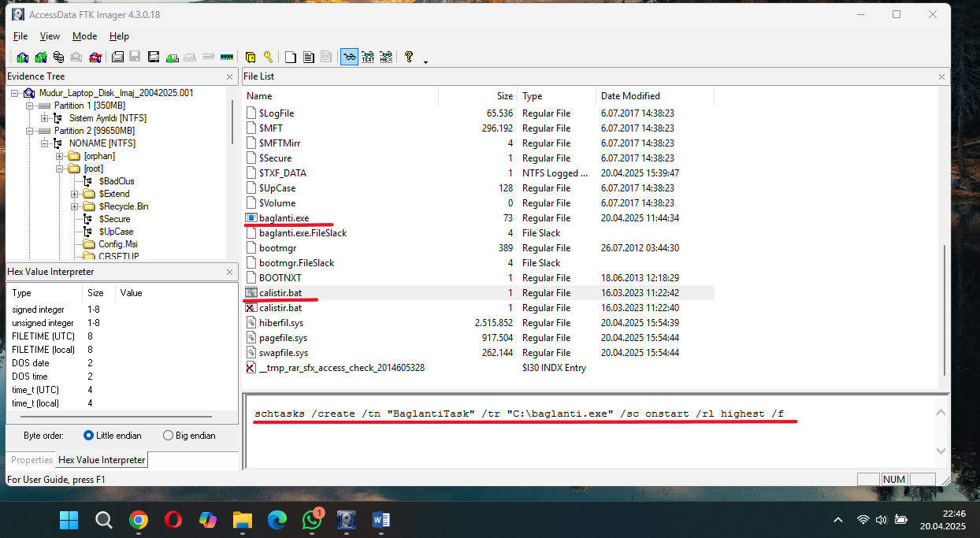This screenshot has width=980, height=538.
Task: Collapse the Partition 2 [99650MB] node
Action: pyautogui.click(x=30, y=131)
